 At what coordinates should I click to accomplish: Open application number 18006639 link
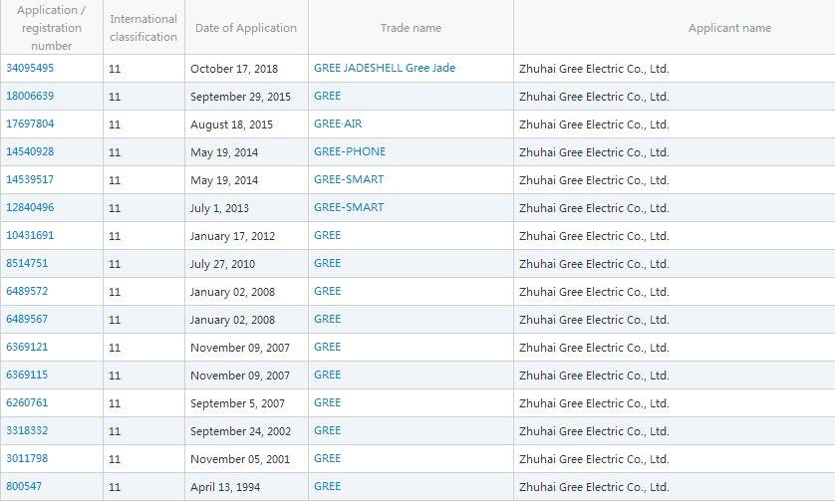[x=30, y=96]
